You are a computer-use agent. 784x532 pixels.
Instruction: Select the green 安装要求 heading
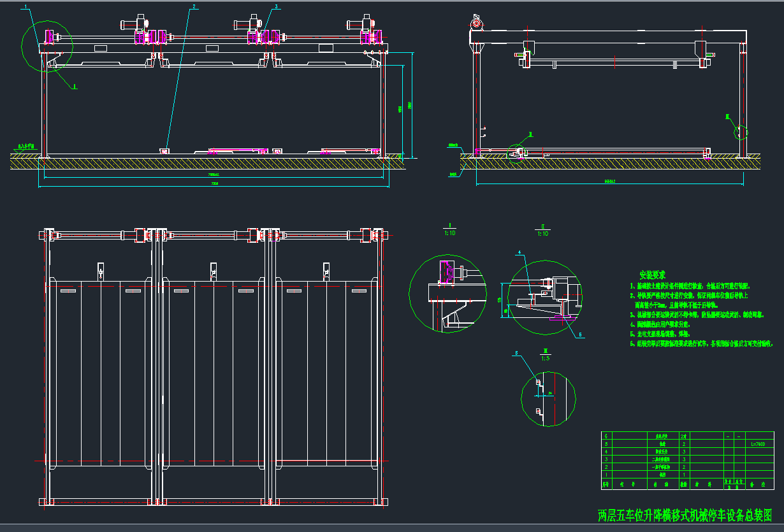point(652,275)
